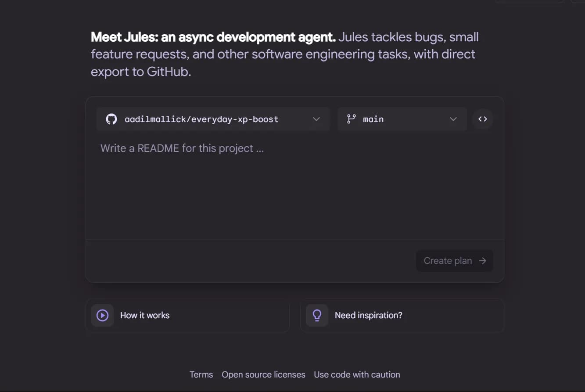Expand the branch dropdown chevron
This screenshot has width=585, height=392.
[x=453, y=119]
